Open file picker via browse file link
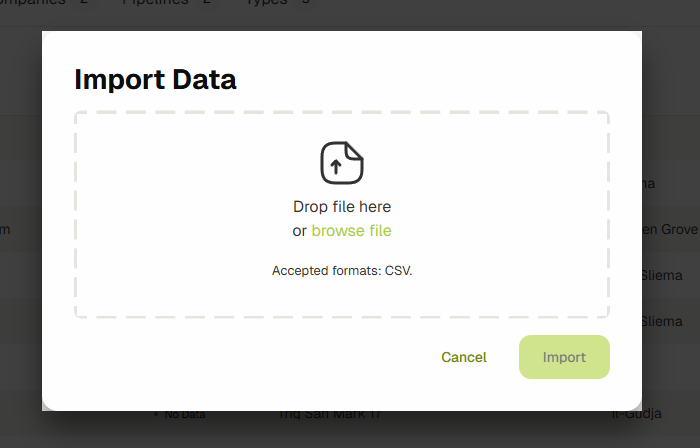 click(x=351, y=231)
